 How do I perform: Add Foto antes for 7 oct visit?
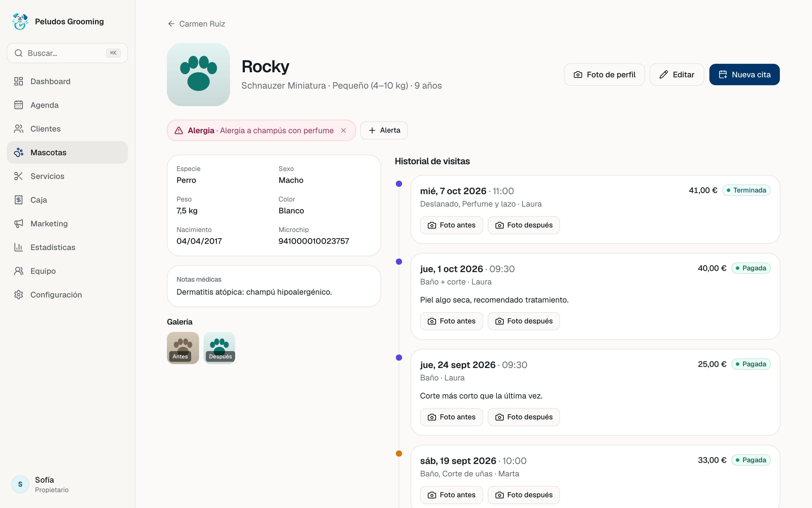[x=451, y=225]
